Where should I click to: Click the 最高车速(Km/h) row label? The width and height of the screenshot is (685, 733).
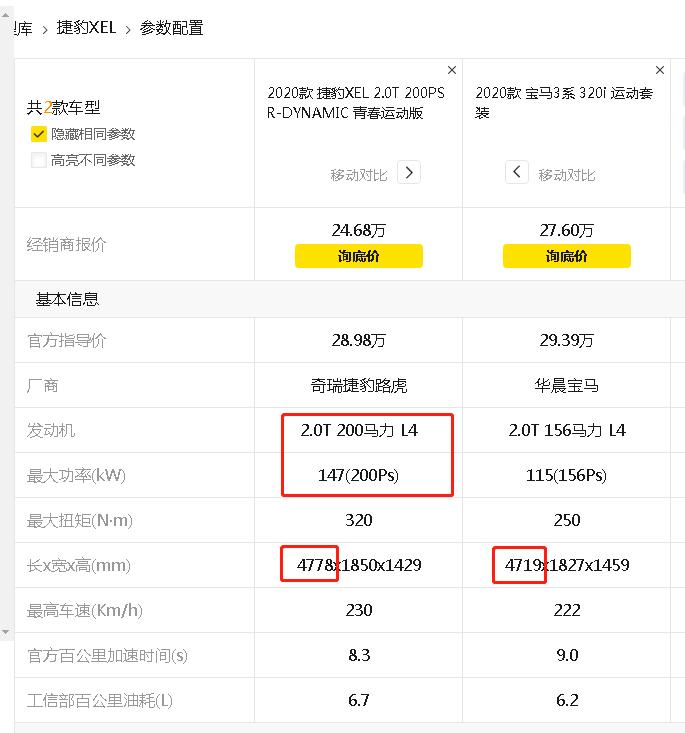click(x=85, y=611)
